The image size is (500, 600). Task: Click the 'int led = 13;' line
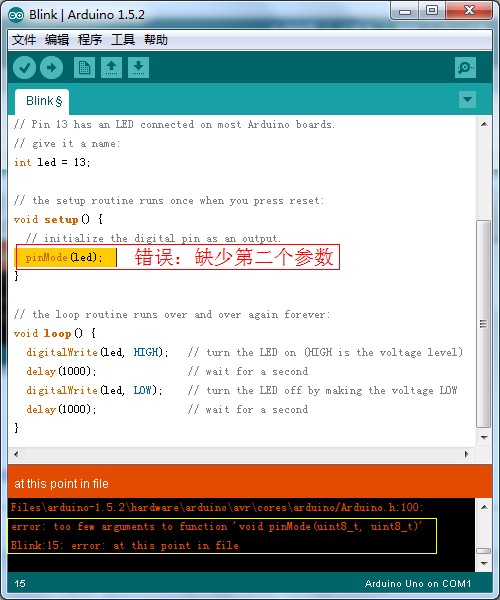[52, 162]
